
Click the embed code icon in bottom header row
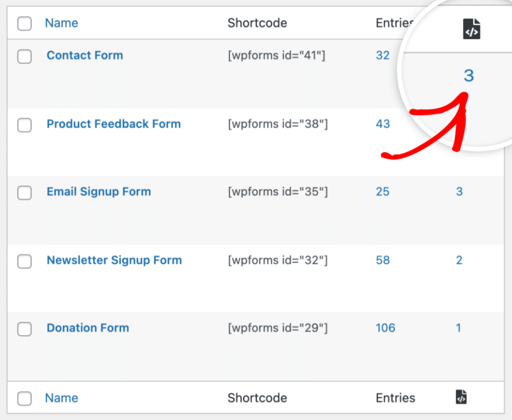460,397
